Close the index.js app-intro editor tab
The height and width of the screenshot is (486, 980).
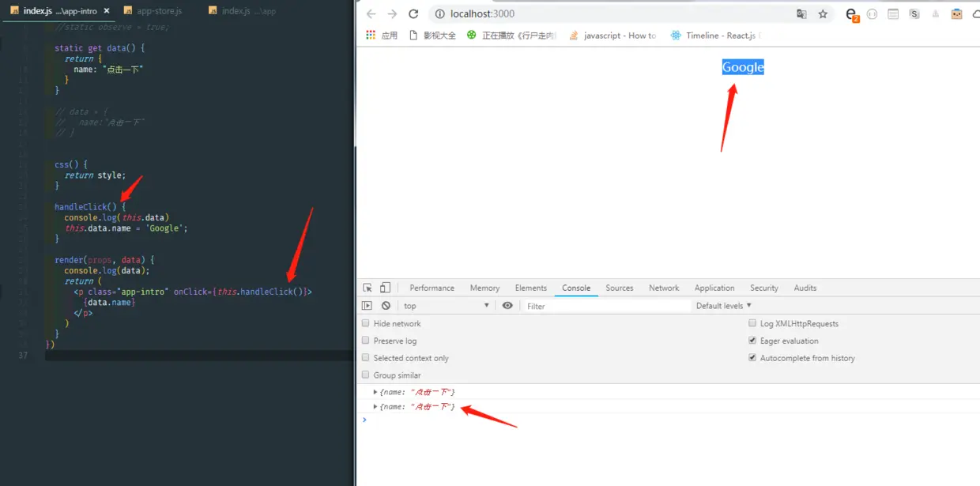click(107, 11)
